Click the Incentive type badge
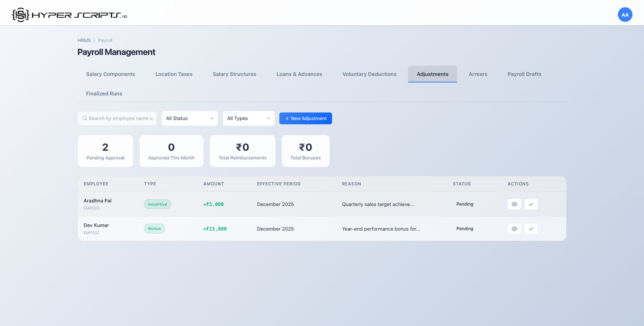Image resolution: width=644 pixels, height=326 pixels. coord(157,204)
